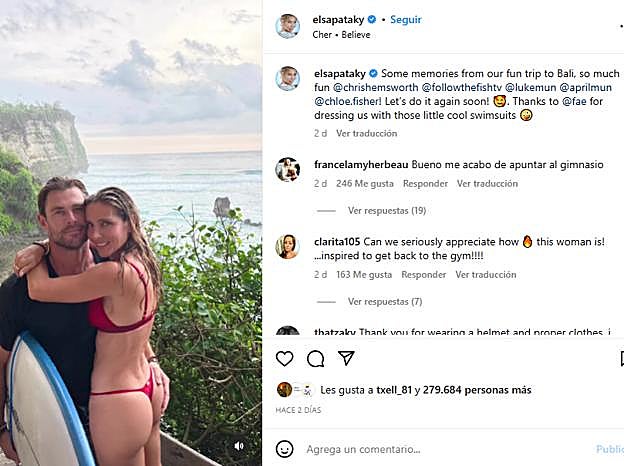Open the Cher · Believe audio link
This screenshot has width=624, height=466.
[x=341, y=35]
